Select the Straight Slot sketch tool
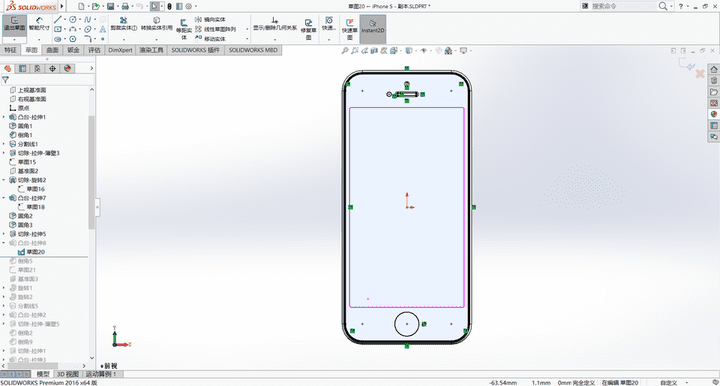 [57, 39]
